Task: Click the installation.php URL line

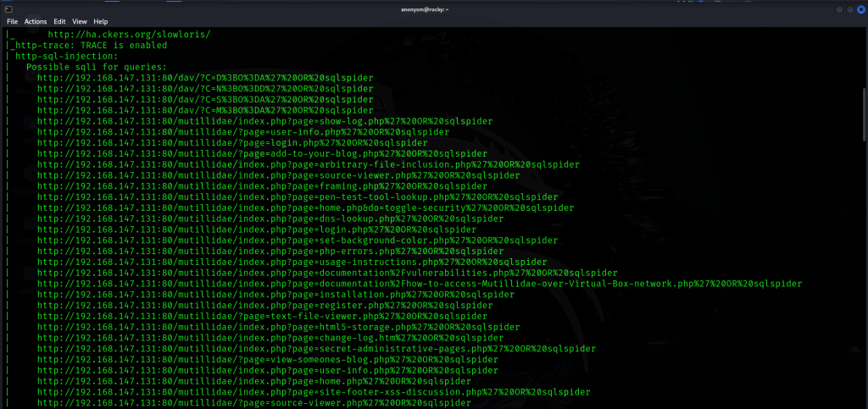Action: tap(275, 295)
